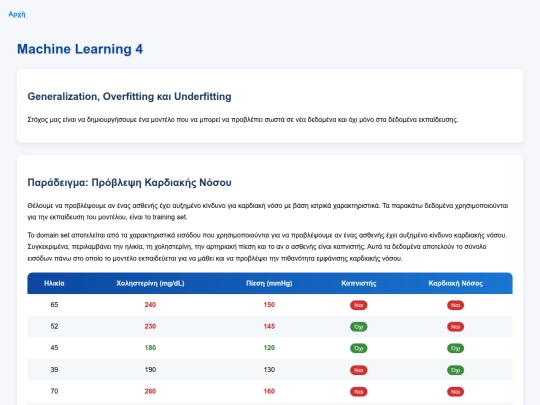Click the Ηλικία column header
540x405 pixels.
(x=54, y=283)
